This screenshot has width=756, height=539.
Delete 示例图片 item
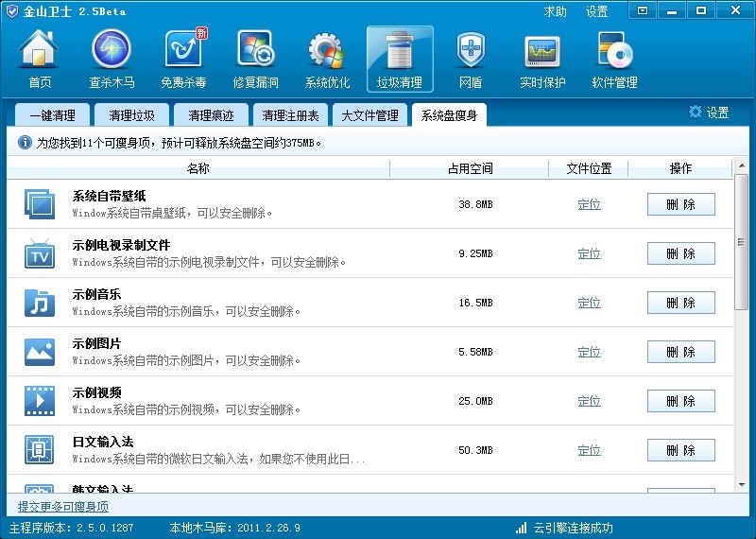[x=680, y=352]
